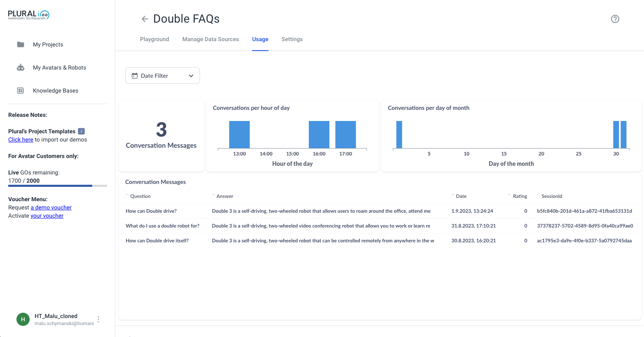Open the Date Filter dropdown
This screenshot has height=337, width=644.
point(163,76)
